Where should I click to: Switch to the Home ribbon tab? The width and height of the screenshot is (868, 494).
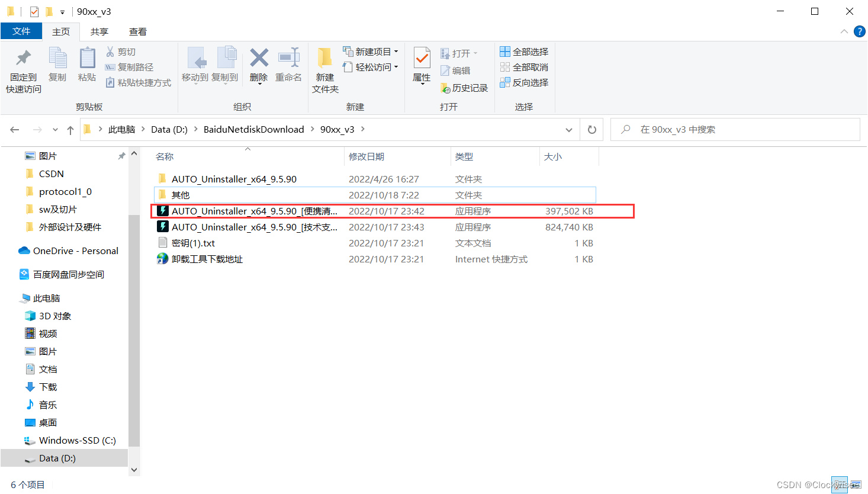61,31
